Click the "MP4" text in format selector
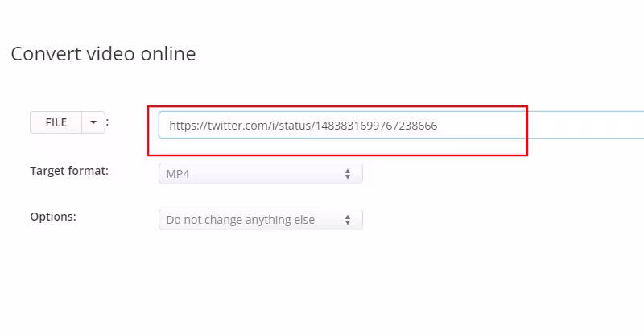This screenshot has height=335, width=644. [177, 174]
